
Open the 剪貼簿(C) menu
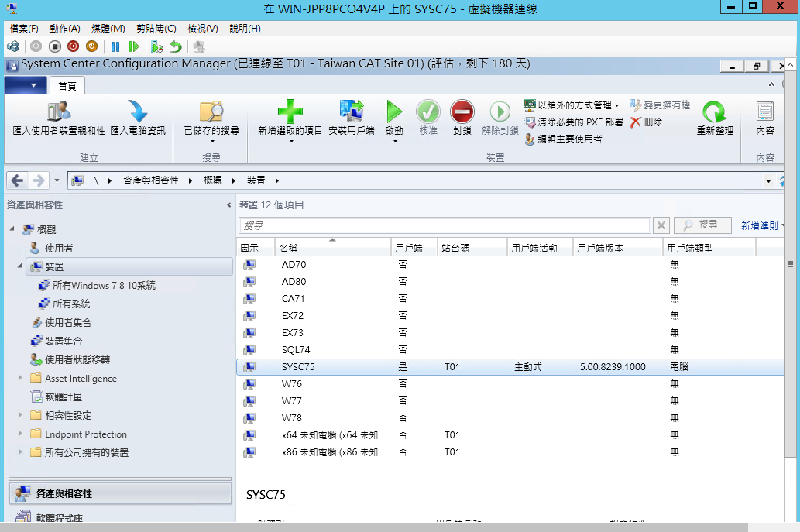coord(156,29)
